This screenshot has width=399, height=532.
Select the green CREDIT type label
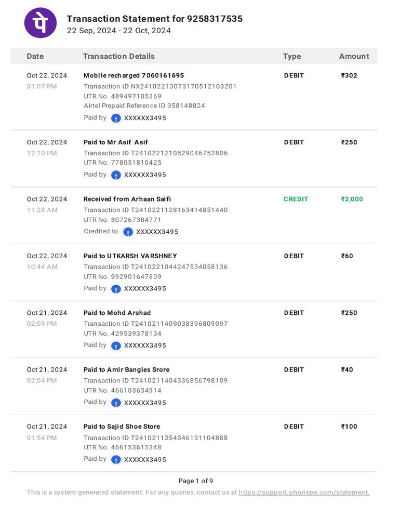(296, 199)
